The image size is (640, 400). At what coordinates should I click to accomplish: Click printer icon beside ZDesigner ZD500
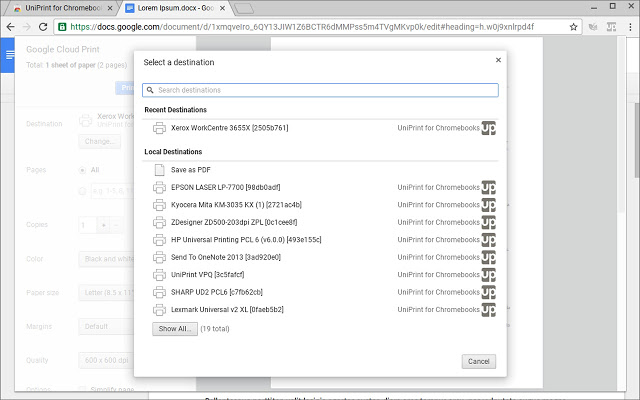(159, 222)
